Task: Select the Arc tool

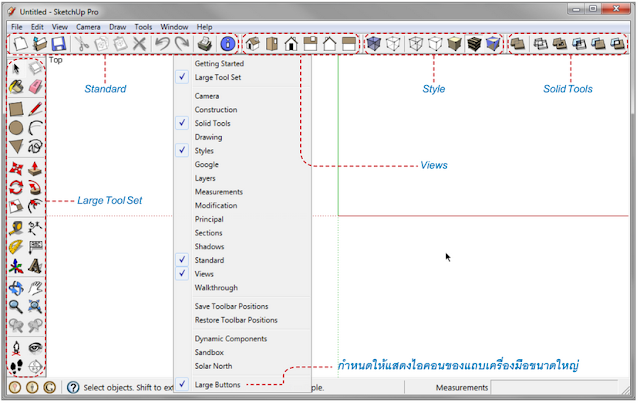Action: pos(36,128)
